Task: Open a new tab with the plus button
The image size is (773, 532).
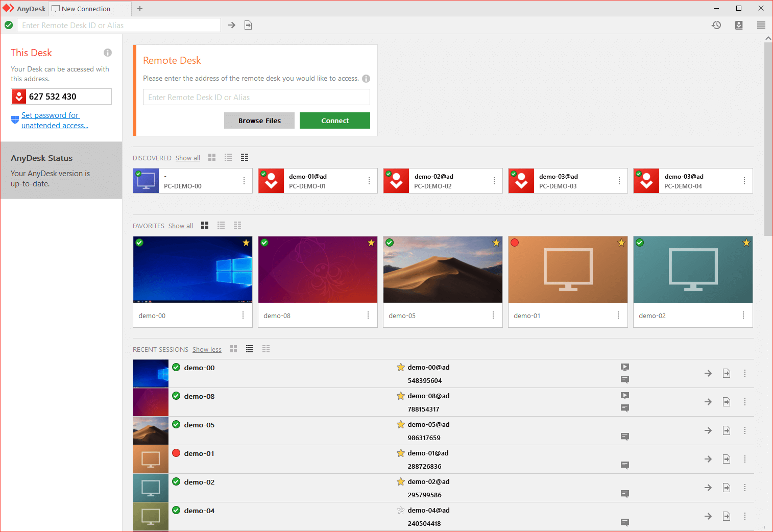Action: 140,8
